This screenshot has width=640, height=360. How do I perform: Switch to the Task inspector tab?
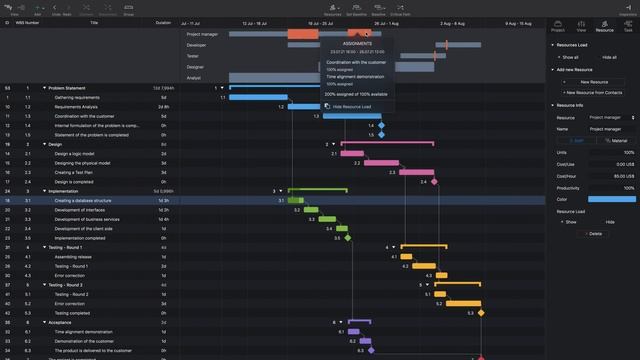tap(628, 27)
